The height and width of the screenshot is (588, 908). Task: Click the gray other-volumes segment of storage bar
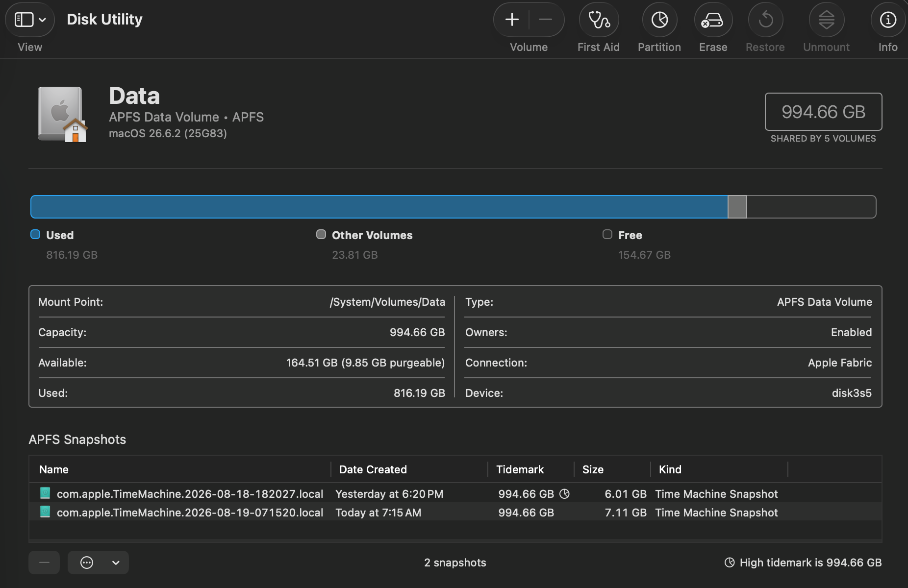point(737,207)
